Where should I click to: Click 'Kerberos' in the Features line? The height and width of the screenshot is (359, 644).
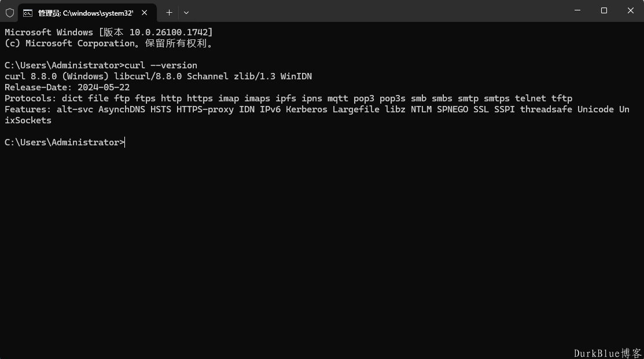click(x=307, y=109)
